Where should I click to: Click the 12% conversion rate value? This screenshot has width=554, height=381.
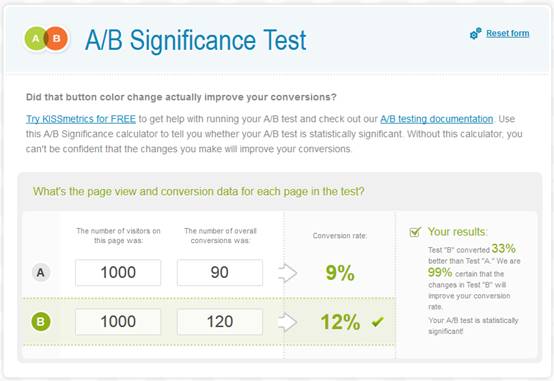340,322
